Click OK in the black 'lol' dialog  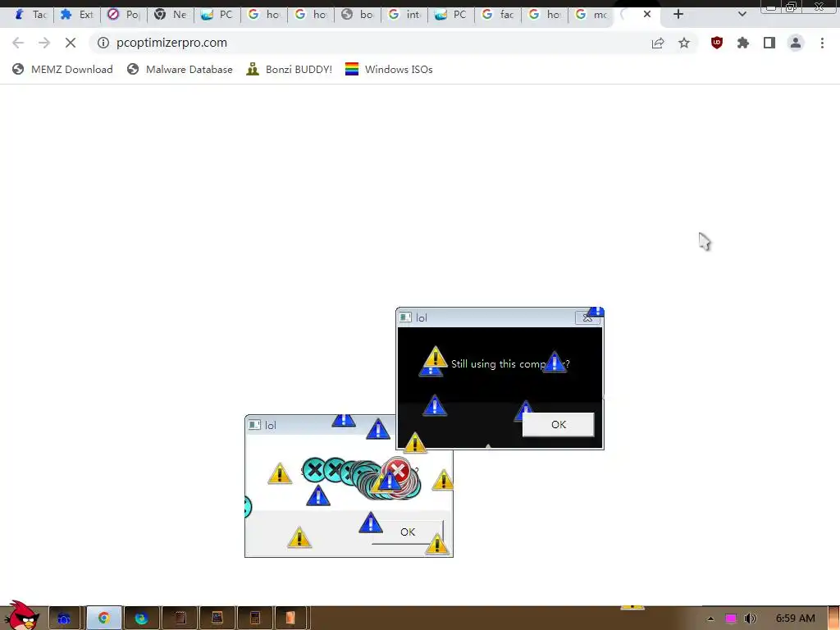(558, 424)
